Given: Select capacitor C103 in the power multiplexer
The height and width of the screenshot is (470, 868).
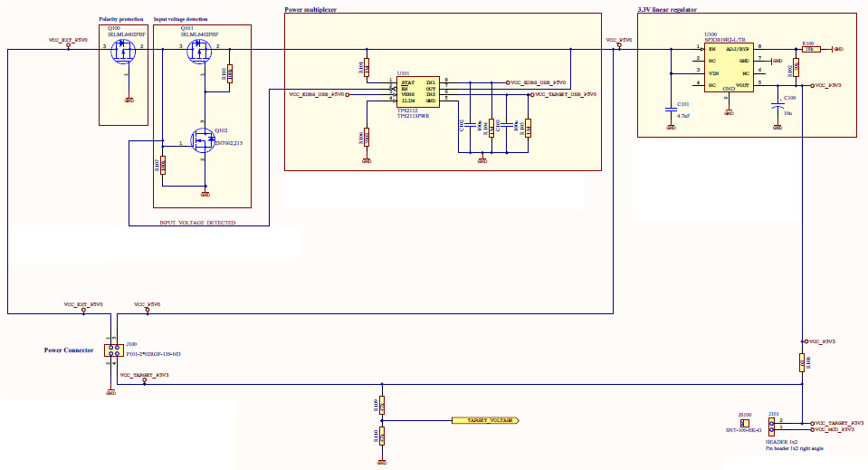Looking at the screenshot, I should click(x=507, y=126).
